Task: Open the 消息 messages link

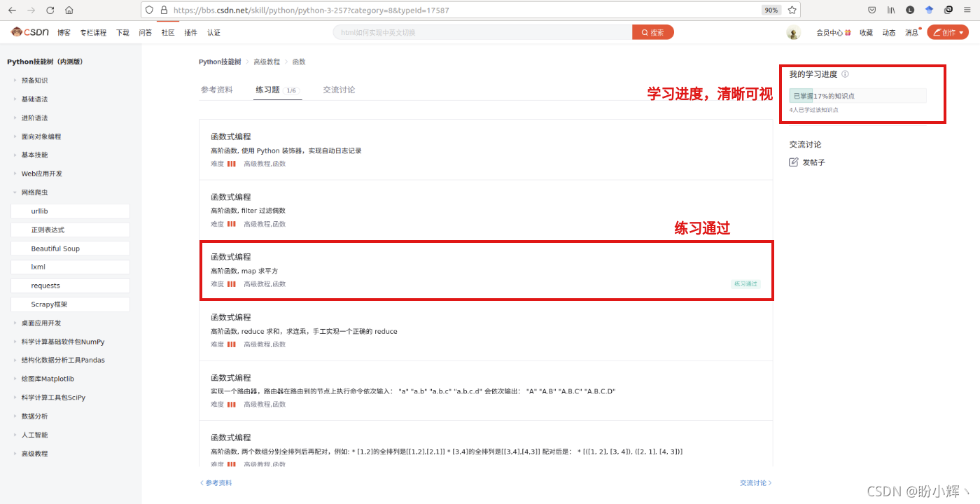Action: (911, 33)
